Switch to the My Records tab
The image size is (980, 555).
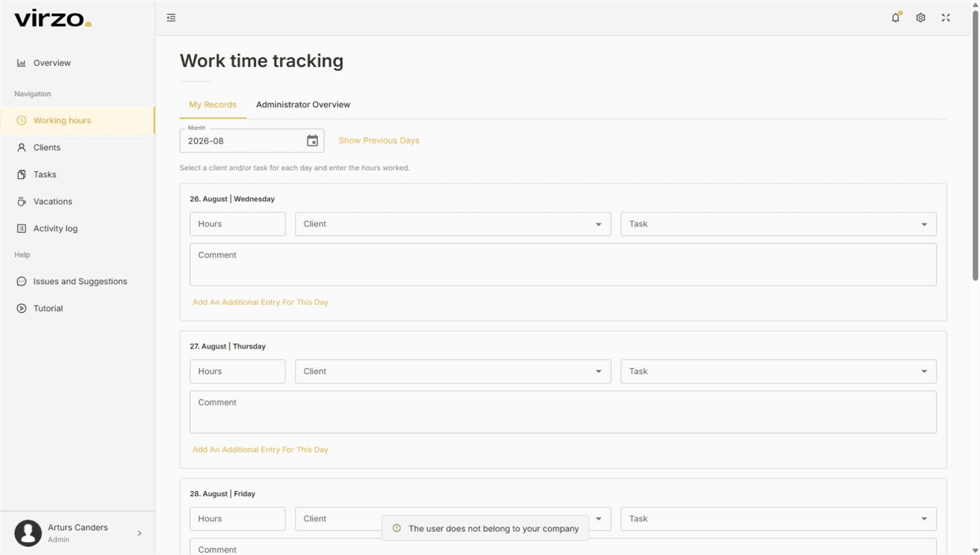[x=213, y=105]
